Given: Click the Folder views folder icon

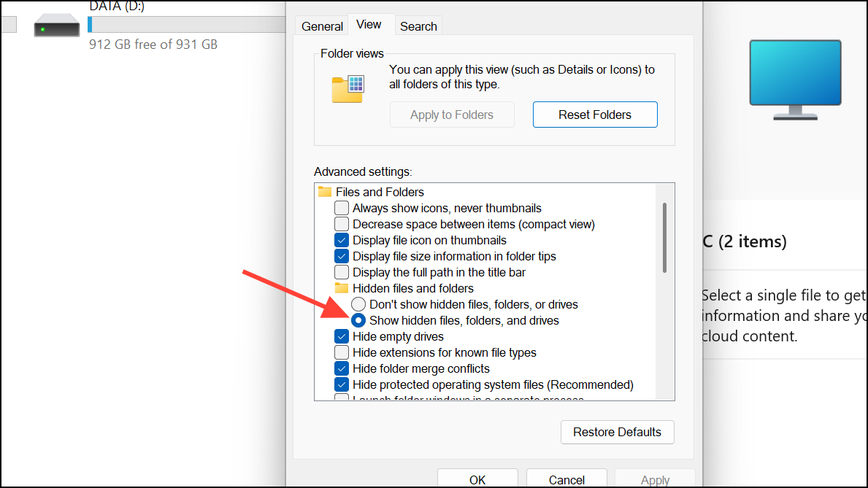Looking at the screenshot, I should [x=347, y=89].
